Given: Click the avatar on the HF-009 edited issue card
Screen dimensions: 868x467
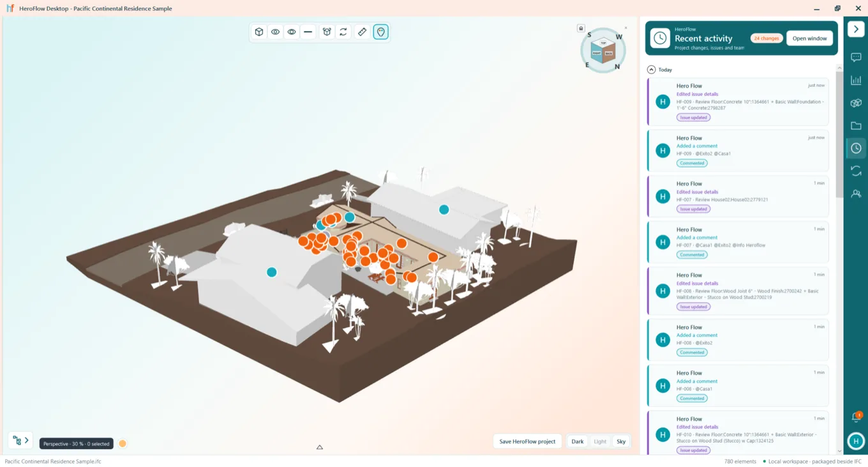Looking at the screenshot, I should [662, 102].
